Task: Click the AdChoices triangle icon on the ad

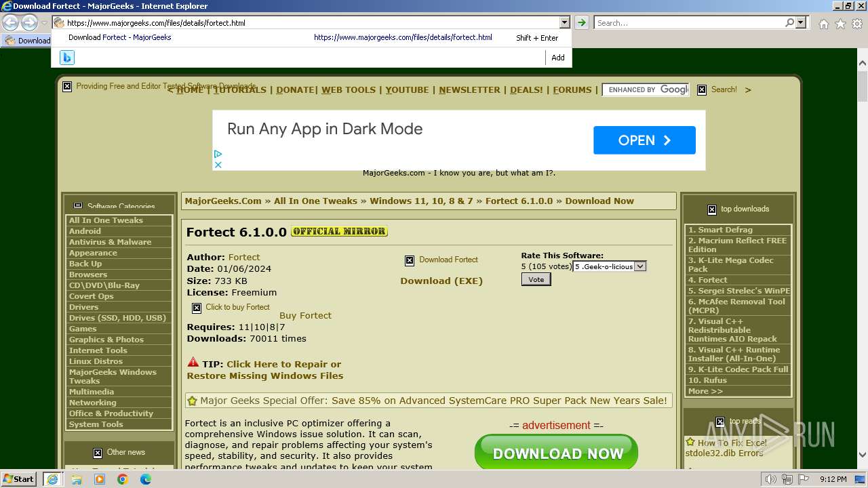Action: [x=218, y=155]
